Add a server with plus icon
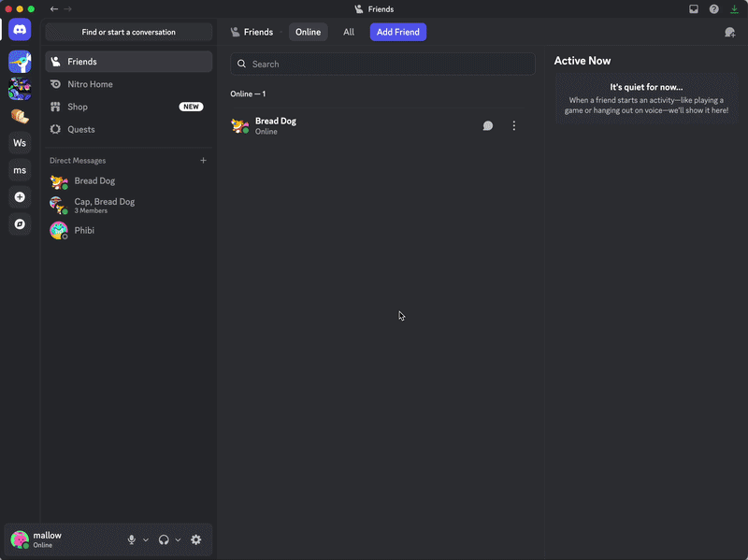 coord(20,197)
